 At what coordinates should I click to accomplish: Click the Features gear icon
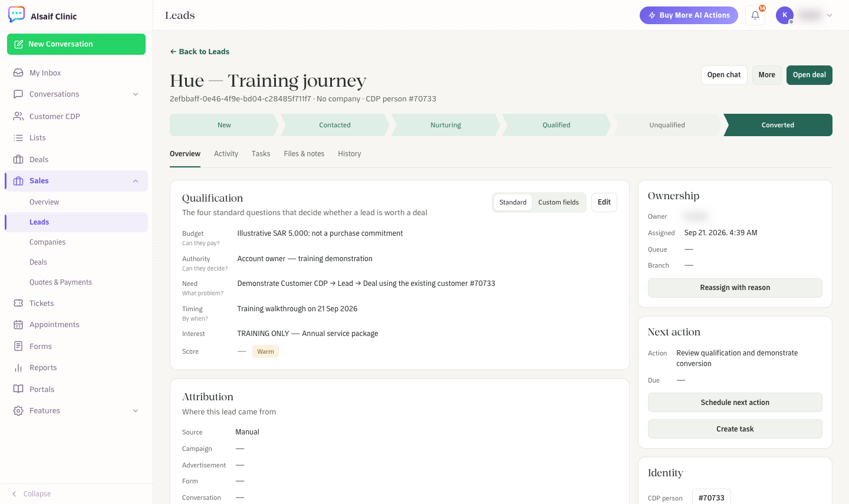pos(18,411)
